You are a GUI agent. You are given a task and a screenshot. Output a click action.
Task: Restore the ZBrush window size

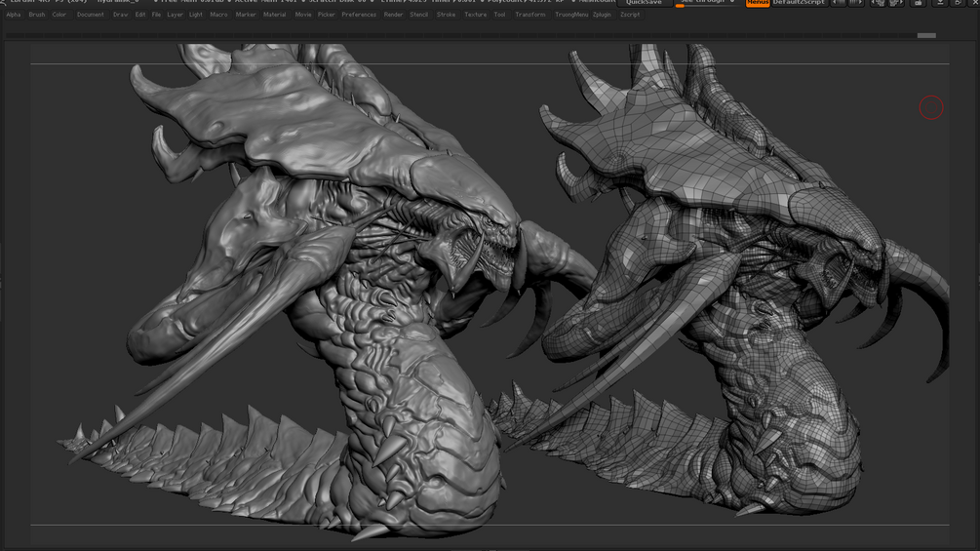coord(959,3)
